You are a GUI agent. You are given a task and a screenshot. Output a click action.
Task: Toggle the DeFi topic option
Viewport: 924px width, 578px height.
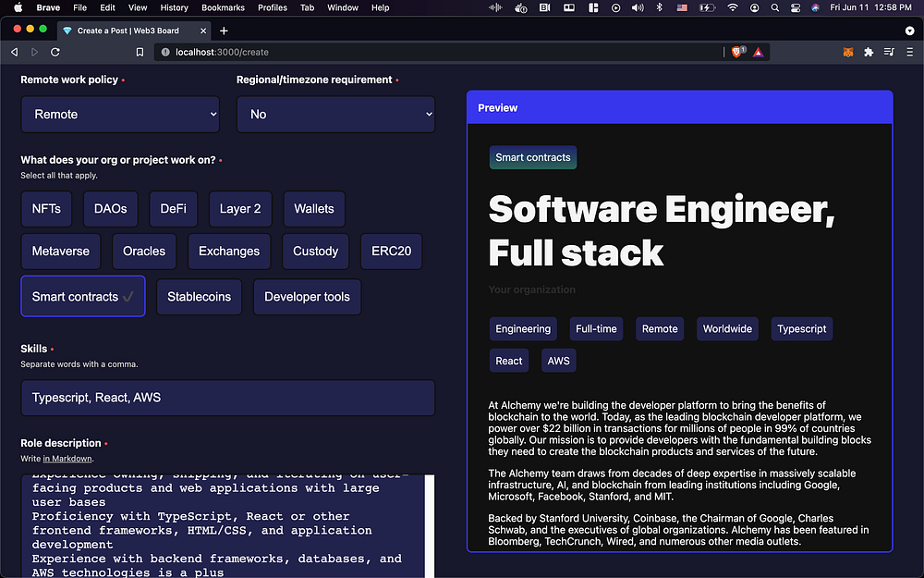[x=173, y=209]
